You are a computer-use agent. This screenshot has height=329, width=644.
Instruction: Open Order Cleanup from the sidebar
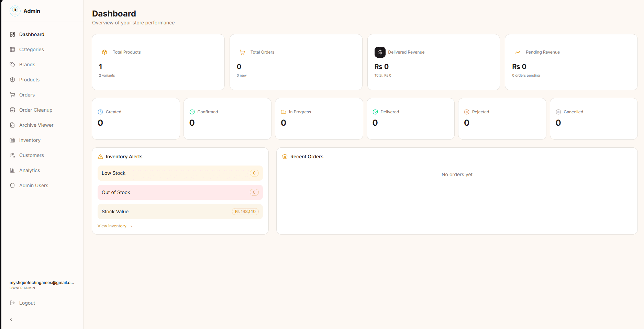[43, 110]
